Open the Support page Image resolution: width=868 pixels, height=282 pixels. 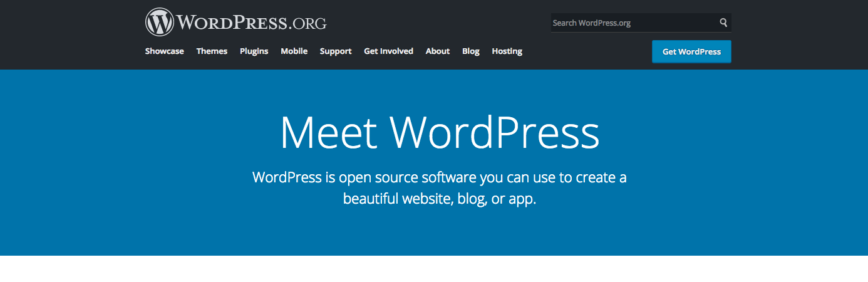336,51
